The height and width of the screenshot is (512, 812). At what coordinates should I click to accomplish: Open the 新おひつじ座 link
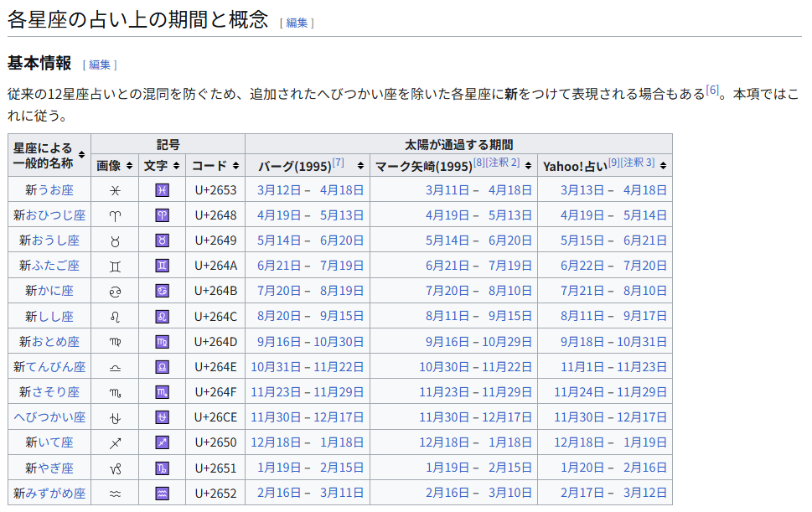pyautogui.click(x=49, y=215)
